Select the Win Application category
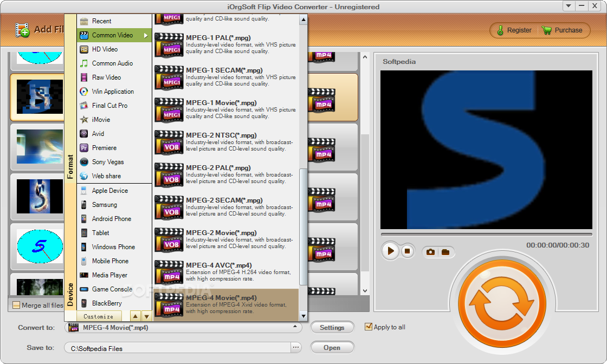Viewport: 607px width, 364px height. tap(114, 92)
